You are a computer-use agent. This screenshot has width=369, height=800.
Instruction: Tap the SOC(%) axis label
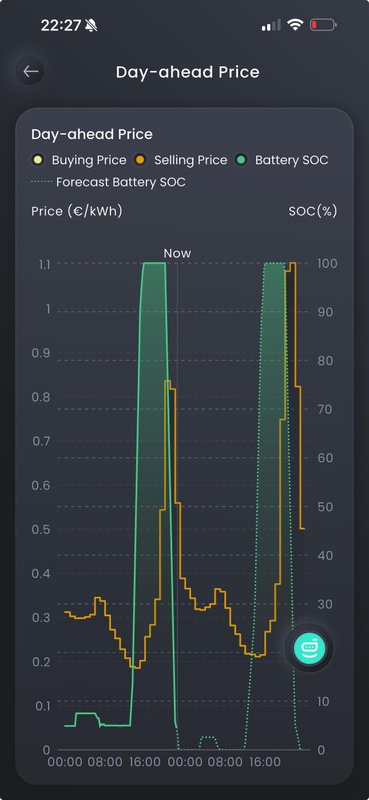click(313, 211)
